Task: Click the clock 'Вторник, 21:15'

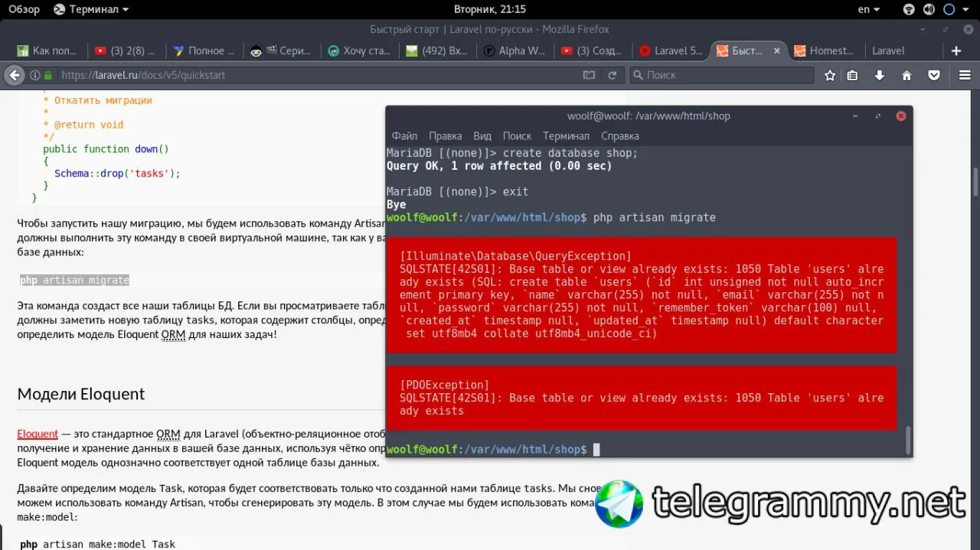Action: 490,9
